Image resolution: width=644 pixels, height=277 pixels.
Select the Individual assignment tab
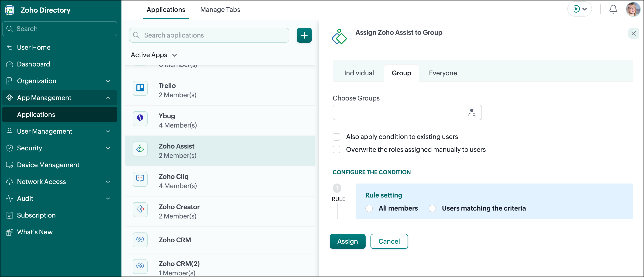(x=359, y=73)
